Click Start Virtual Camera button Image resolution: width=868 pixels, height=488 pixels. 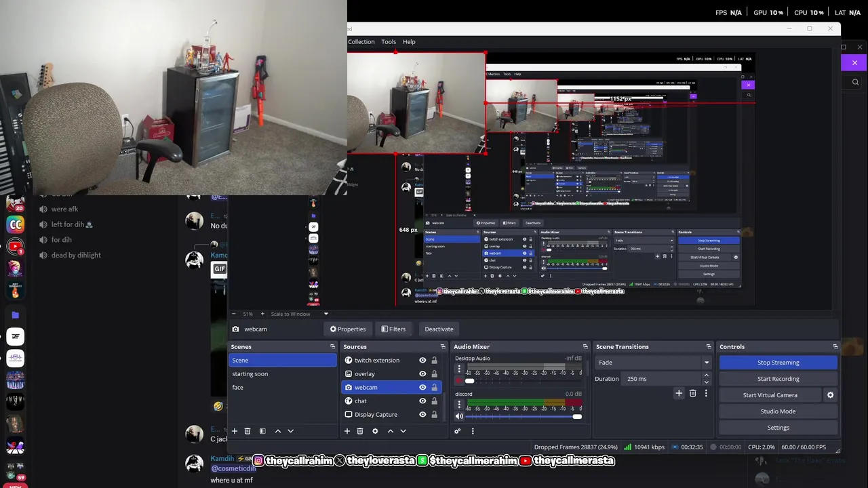point(770,395)
